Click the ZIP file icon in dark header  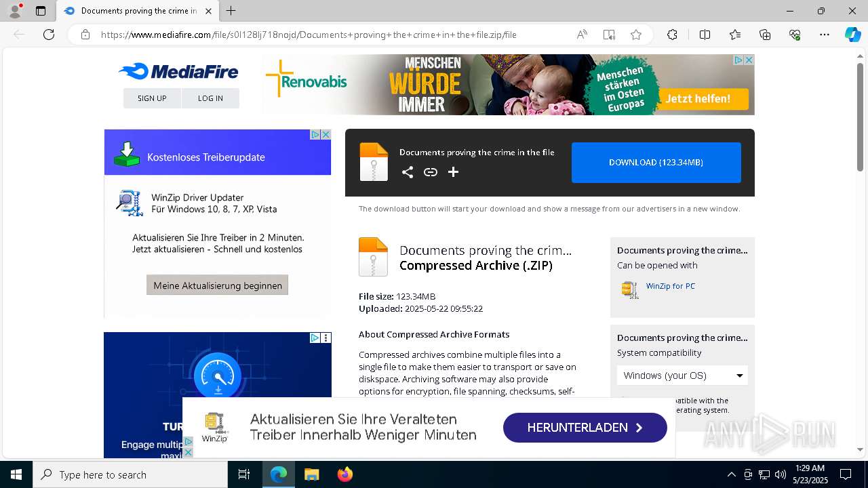click(374, 162)
